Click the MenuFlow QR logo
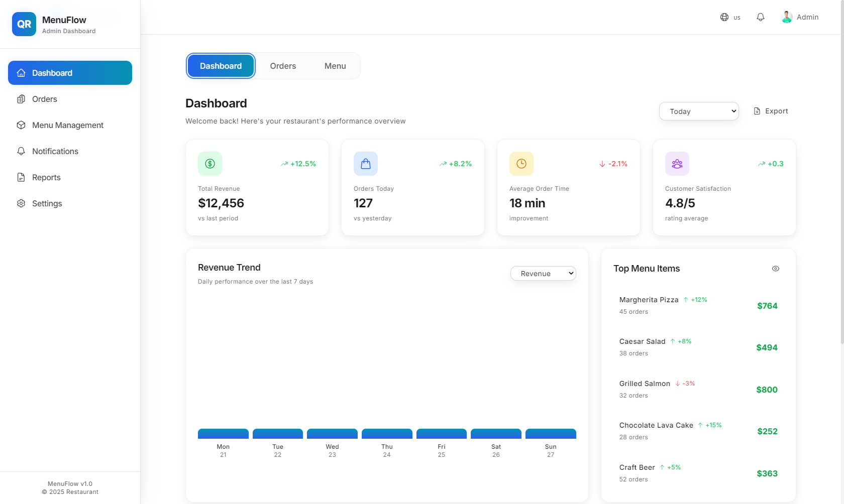This screenshot has height=504, width=844. [24, 24]
